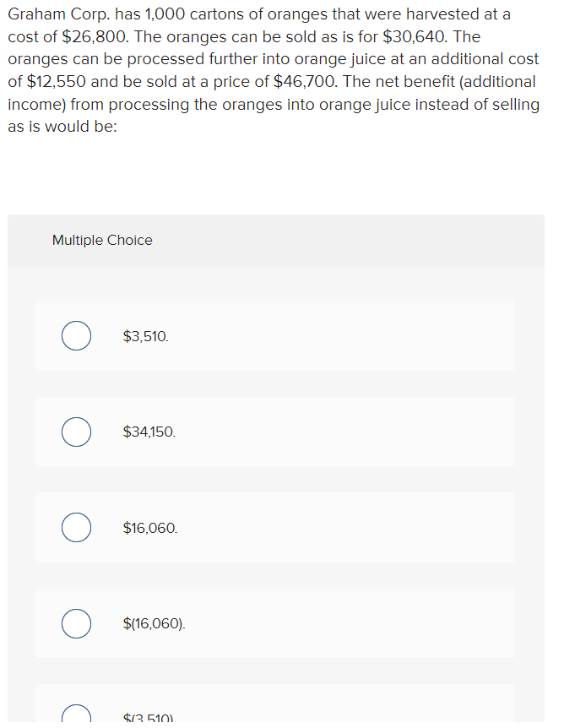The height and width of the screenshot is (728, 575).
Task: Click the $16,060 answer option card
Action: (x=275, y=528)
